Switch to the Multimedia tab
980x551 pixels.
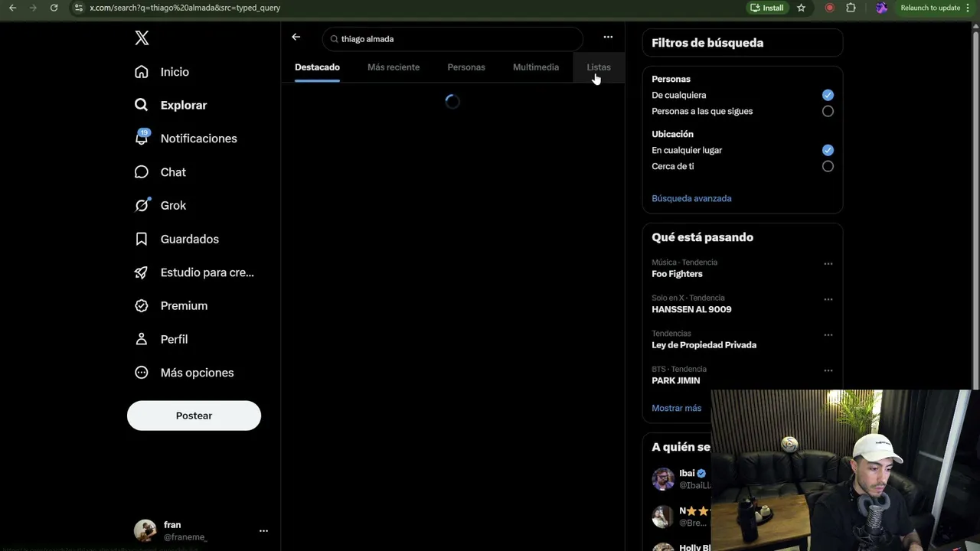coord(536,67)
